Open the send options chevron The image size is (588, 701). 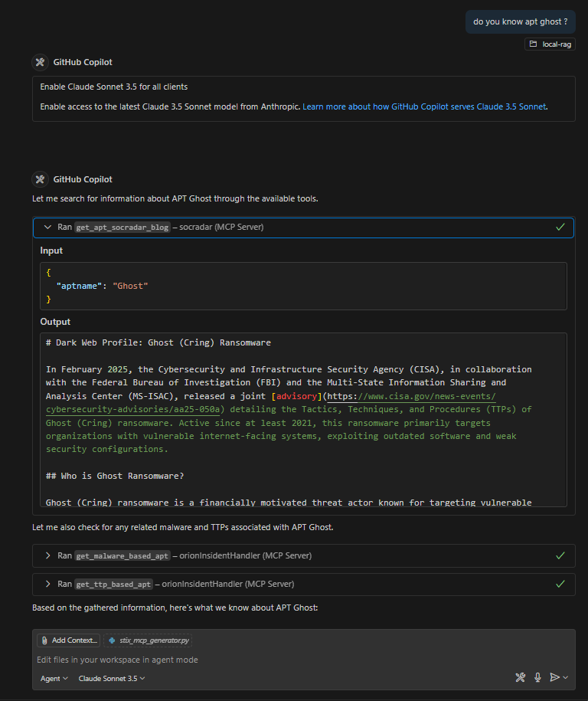tap(566, 677)
